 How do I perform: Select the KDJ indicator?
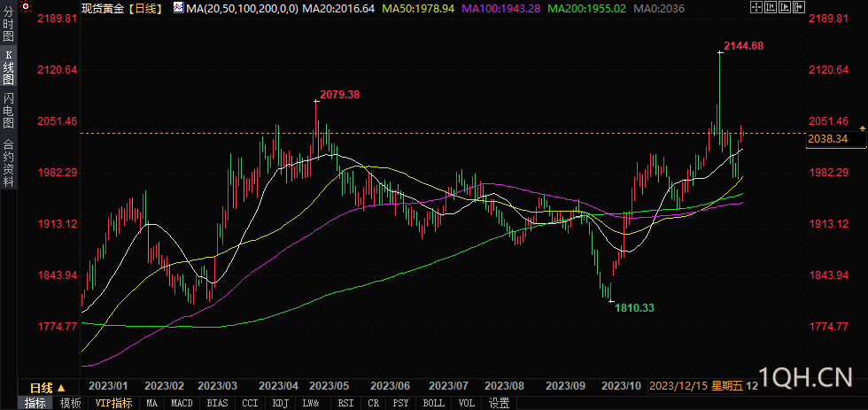[280, 404]
